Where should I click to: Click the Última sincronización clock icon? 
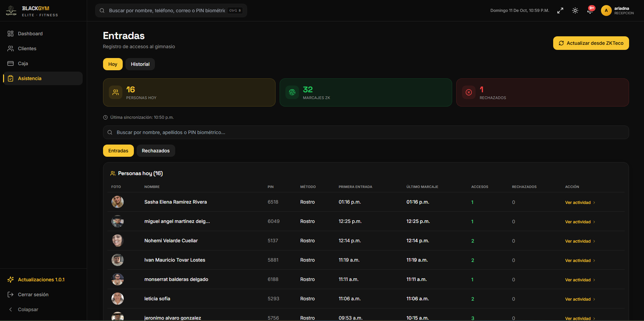click(105, 117)
